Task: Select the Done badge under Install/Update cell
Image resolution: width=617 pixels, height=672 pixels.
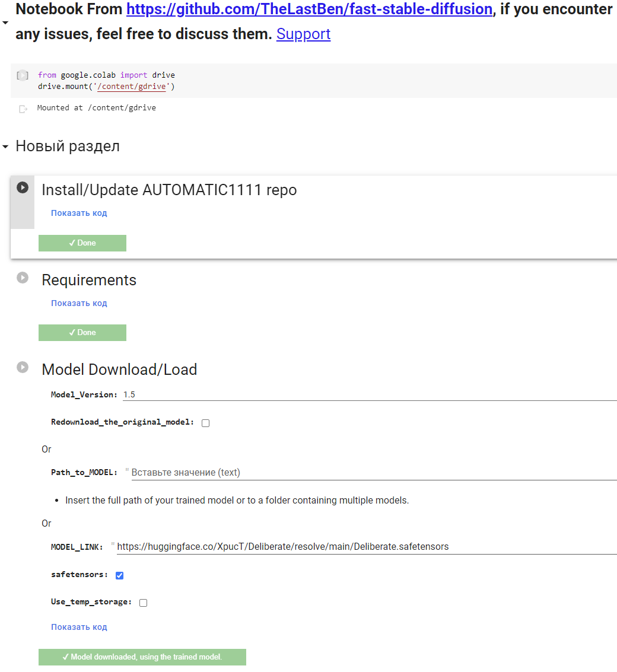Action: click(82, 243)
